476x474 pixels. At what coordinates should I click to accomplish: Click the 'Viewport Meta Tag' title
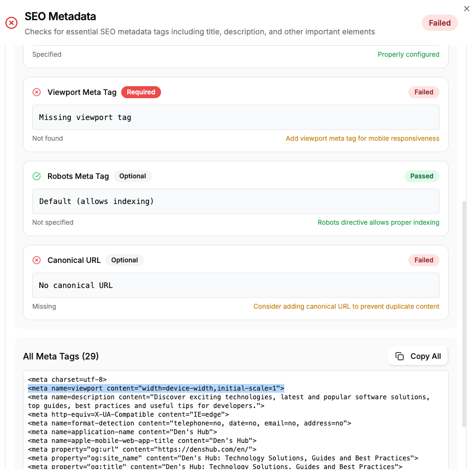tap(82, 92)
